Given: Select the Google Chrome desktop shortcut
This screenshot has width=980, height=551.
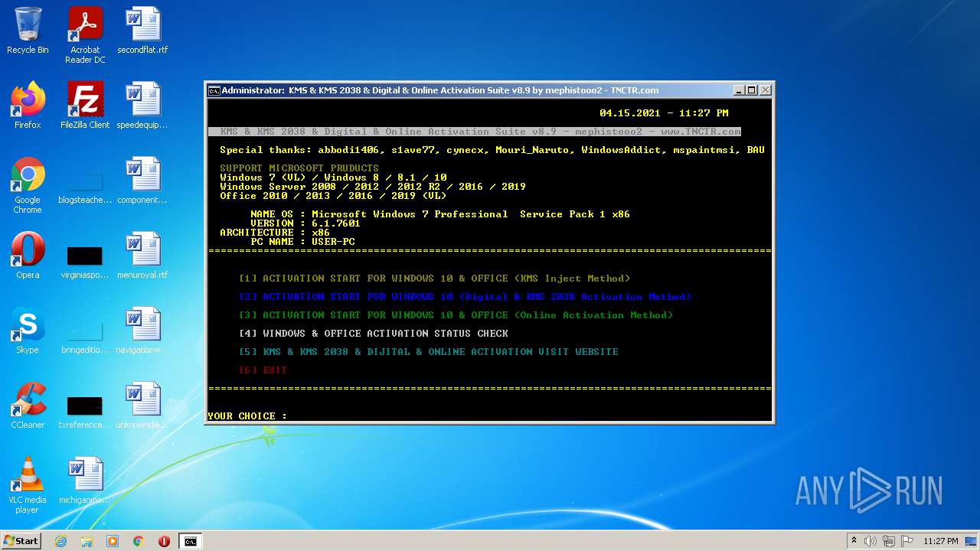Looking at the screenshot, I should [28, 186].
